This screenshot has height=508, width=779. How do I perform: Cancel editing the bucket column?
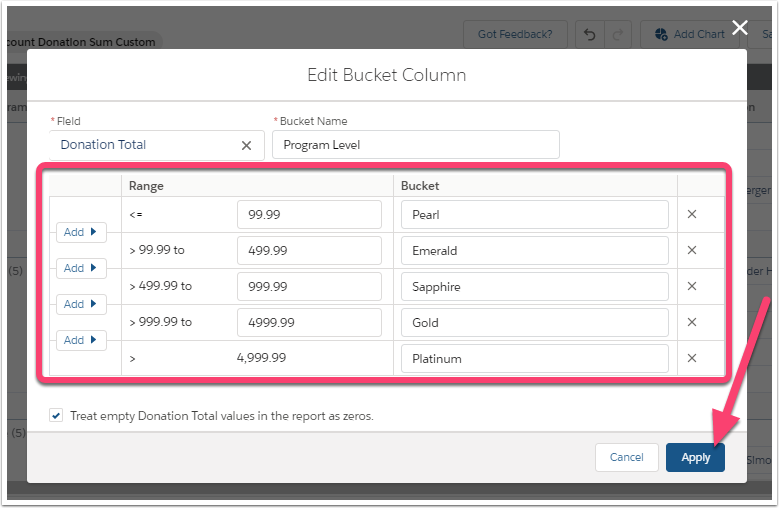coord(626,457)
